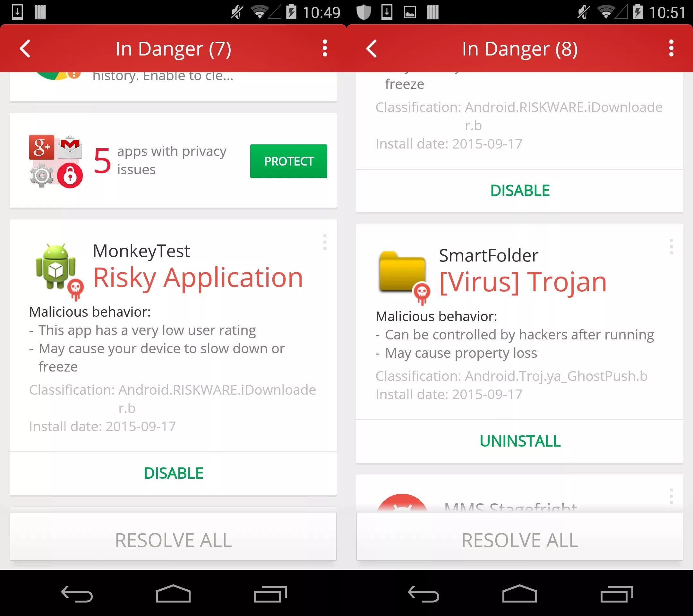The image size is (693, 616).
Task: Click the PROTECT button for privacy issues
Action: (289, 161)
